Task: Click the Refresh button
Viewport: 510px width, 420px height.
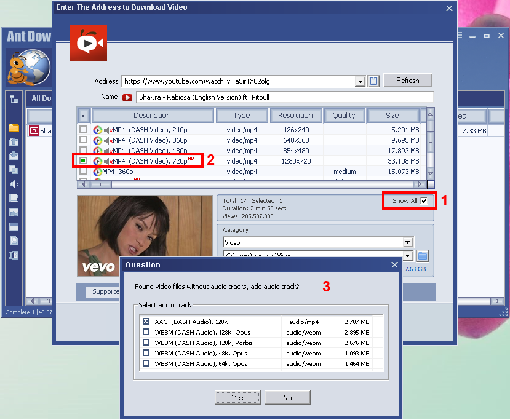Action: click(x=408, y=81)
